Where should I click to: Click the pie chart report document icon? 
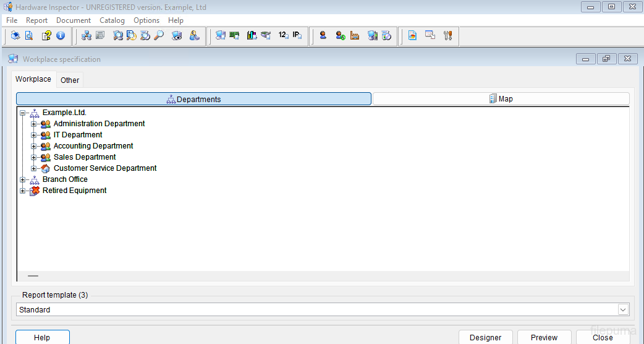click(x=412, y=36)
